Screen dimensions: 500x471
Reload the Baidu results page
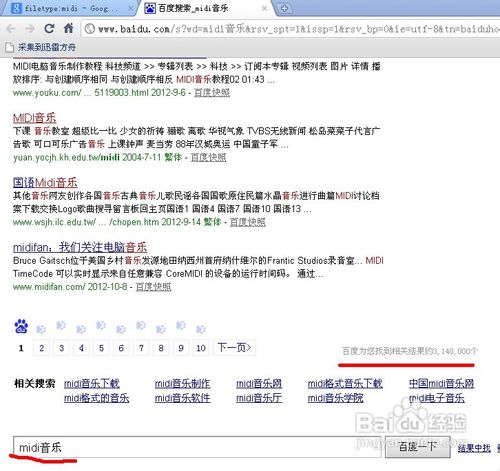(49, 28)
